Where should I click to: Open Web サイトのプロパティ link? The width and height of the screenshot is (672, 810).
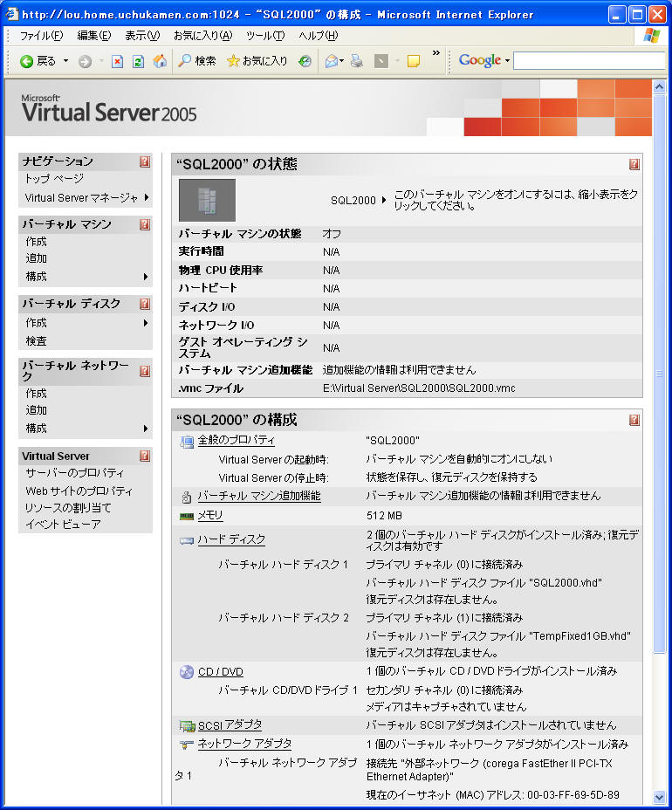point(79,491)
